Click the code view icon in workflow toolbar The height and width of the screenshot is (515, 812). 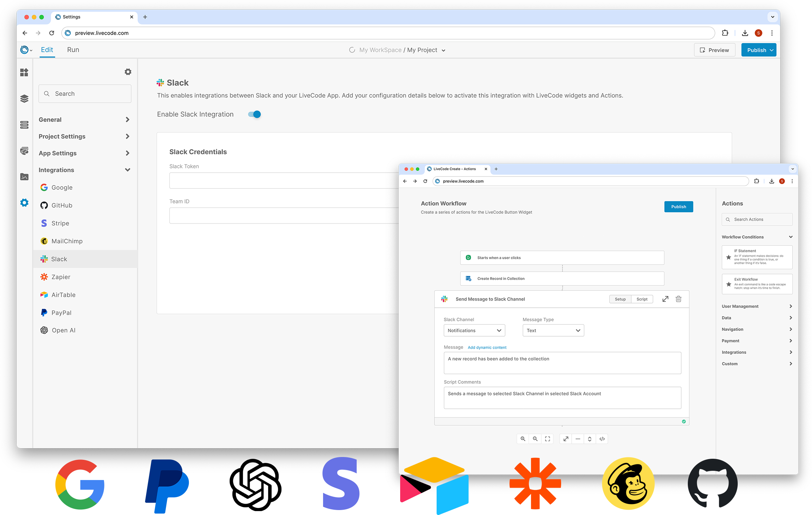pos(602,439)
